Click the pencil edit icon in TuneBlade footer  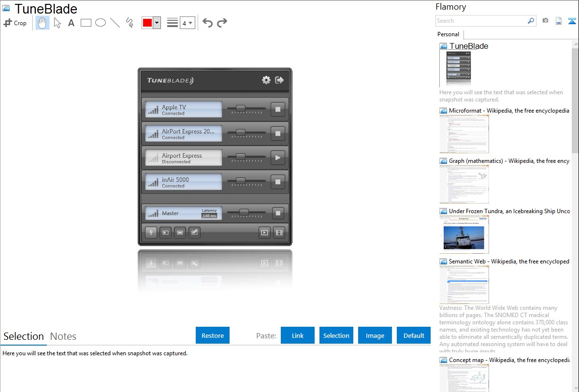pos(194,232)
